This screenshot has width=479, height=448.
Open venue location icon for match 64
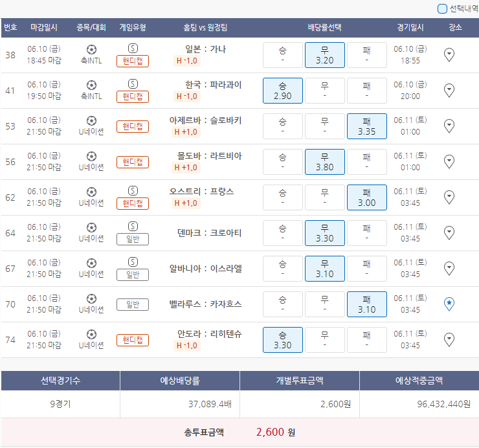(449, 233)
